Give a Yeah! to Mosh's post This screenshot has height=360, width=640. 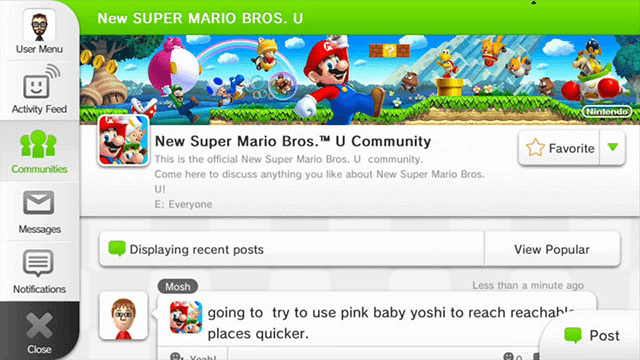(x=193, y=356)
